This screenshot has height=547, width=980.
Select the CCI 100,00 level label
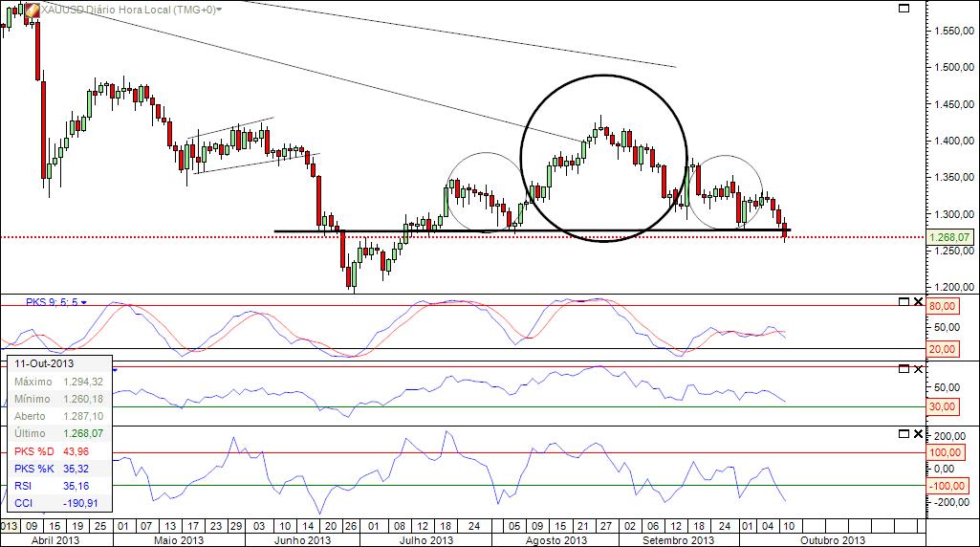click(946, 452)
